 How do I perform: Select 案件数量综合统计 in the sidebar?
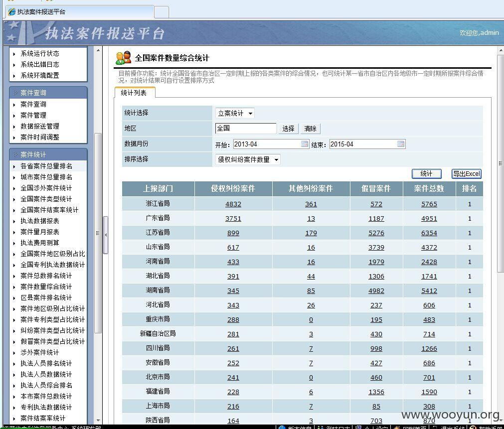pyautogui.click(x=46, y=286)
